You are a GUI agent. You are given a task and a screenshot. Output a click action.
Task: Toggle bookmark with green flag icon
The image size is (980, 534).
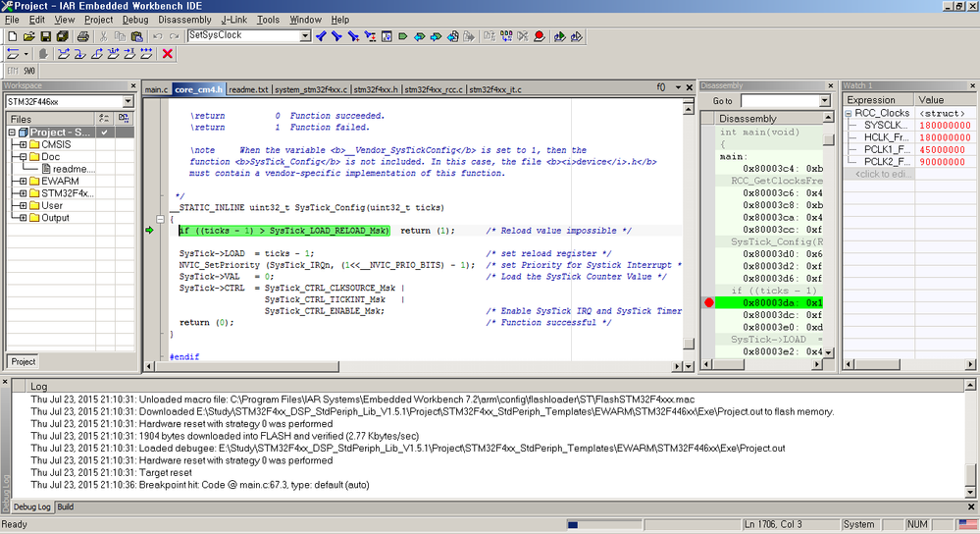pyautogui.click(x=403, y=37)
